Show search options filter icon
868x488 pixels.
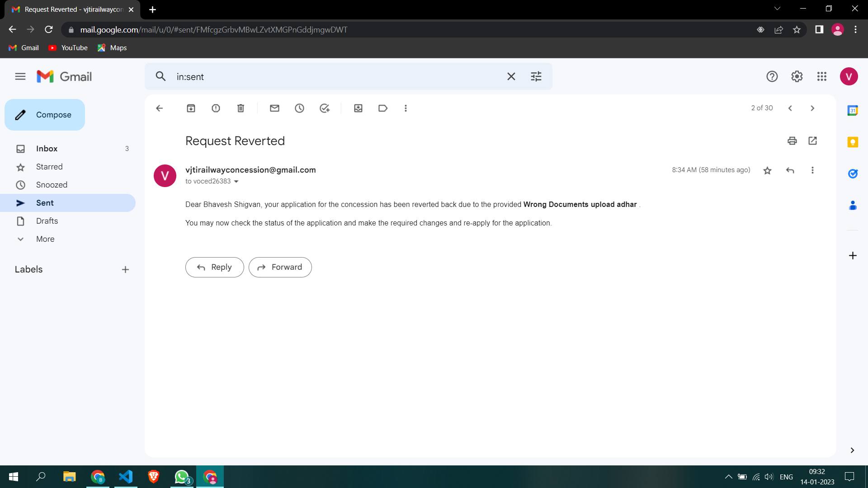[536, 77]
